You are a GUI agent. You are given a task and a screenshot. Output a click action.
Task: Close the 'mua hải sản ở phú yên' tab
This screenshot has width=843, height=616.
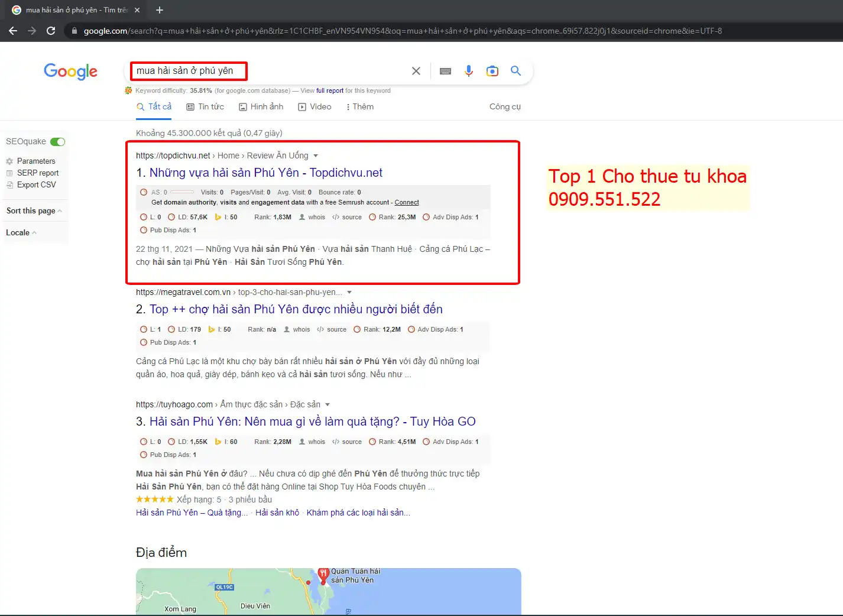pyautogui.click(x=137, y=10)
